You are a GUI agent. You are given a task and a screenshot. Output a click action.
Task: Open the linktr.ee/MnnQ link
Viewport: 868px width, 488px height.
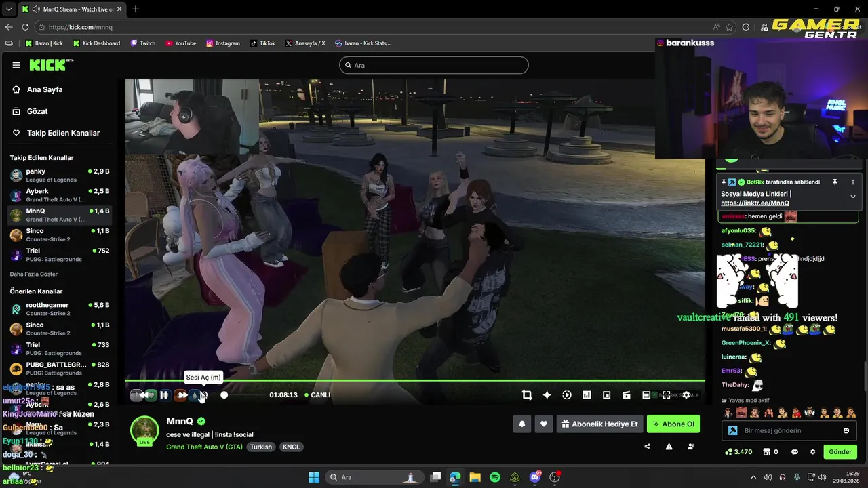point(755,203)
